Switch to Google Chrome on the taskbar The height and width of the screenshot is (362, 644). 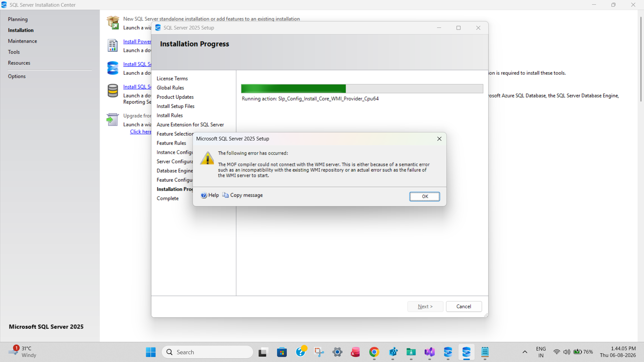[374, 352]
